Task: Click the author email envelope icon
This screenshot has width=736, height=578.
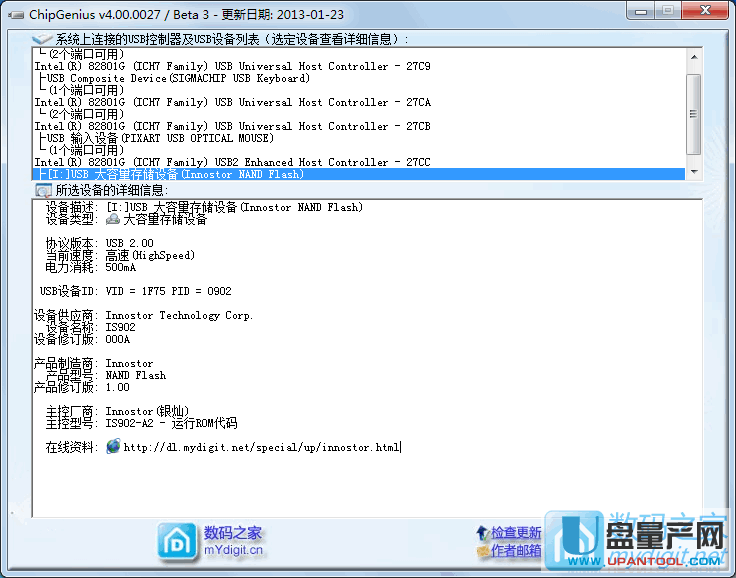Action: 483,550
